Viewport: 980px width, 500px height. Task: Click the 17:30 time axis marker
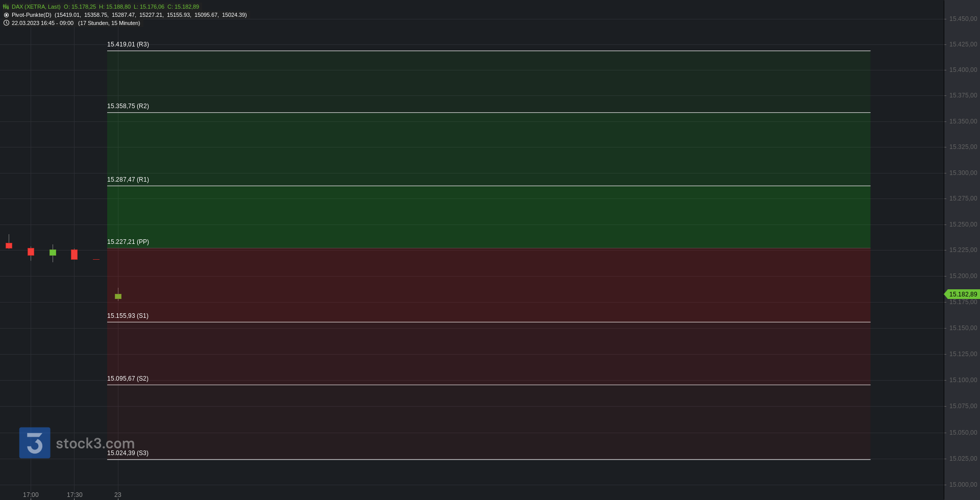pyautogui.click(x=75, y=495)
